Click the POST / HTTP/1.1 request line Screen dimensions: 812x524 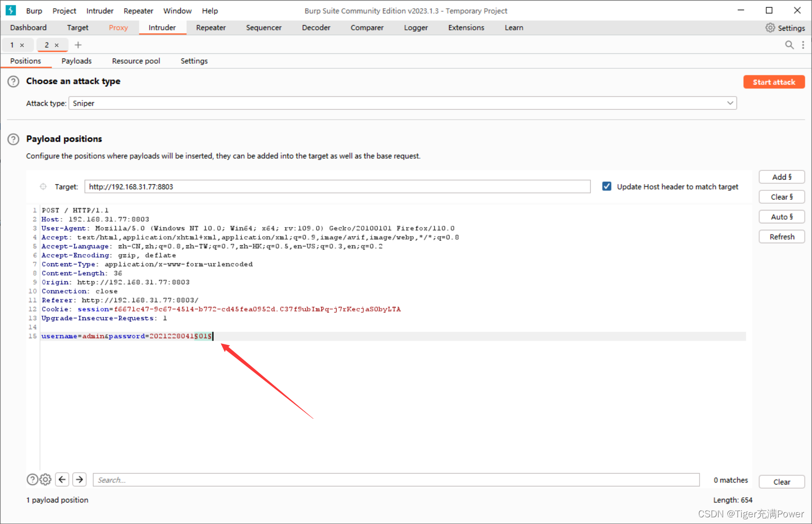[75, 210]
